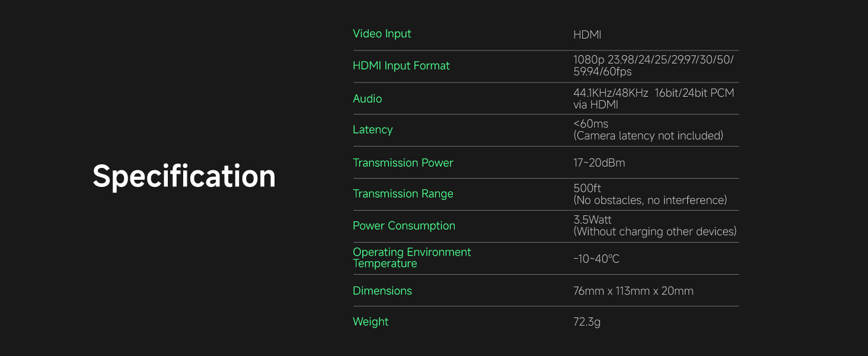
Task: Click the 72.3g weight value
Action: point(586,322)
